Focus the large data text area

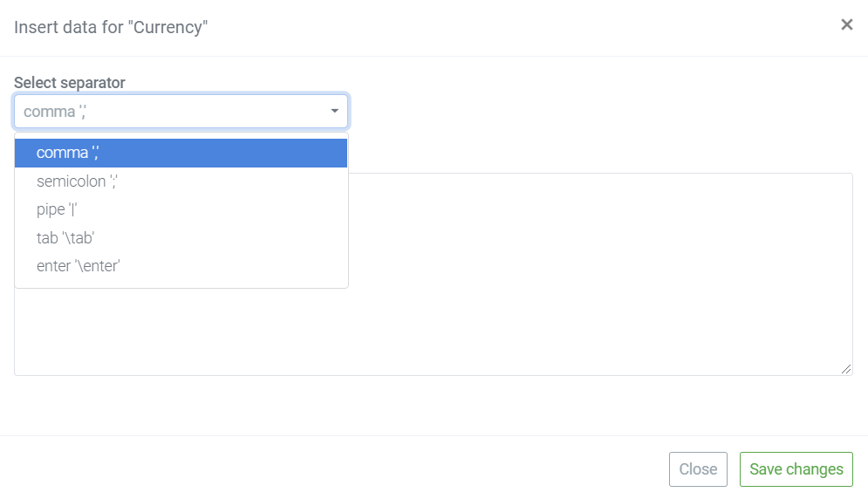point(600,274)
